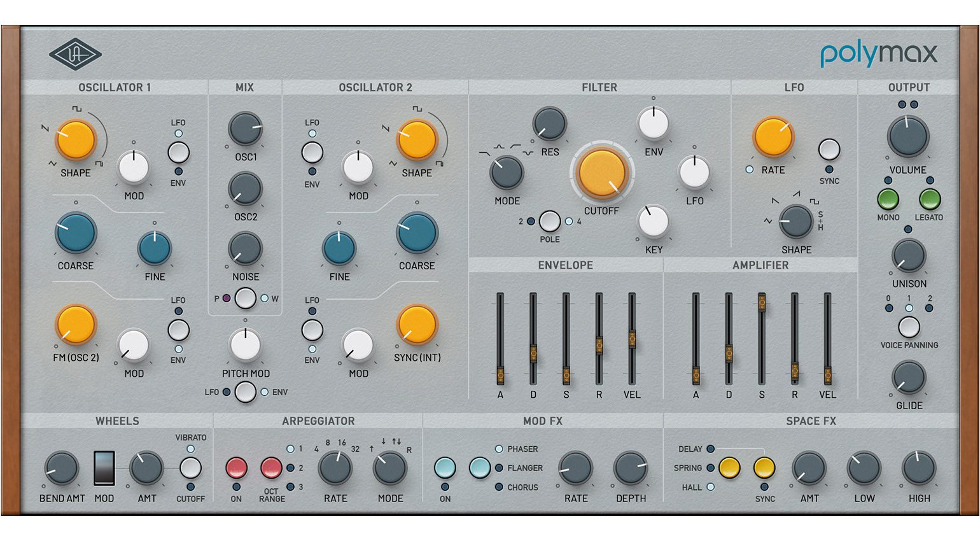Click the Space FX type selector button
This screenshot has height=541, width=980.
(x=729, y=468)
